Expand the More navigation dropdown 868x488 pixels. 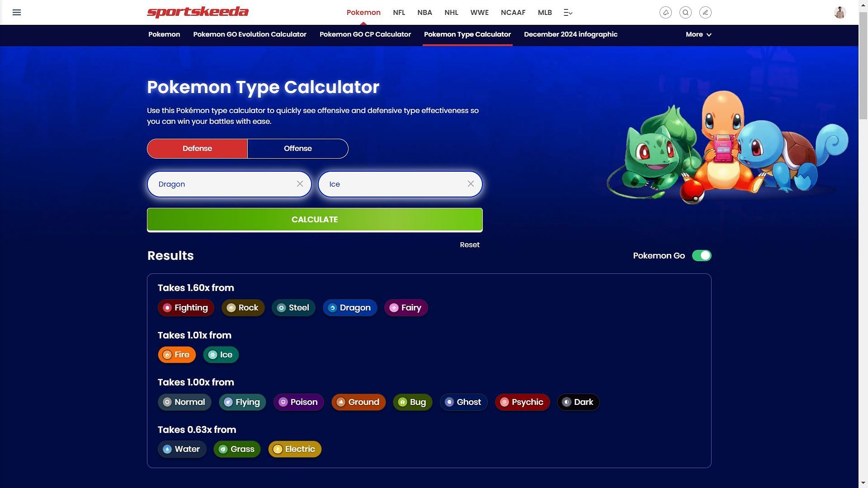698,34
